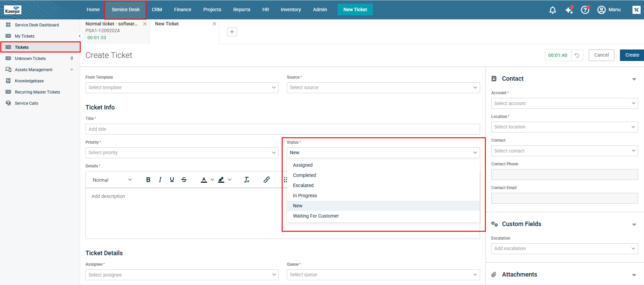Click the AI sparkle assistant icon
This screenshot has height=285, width=644.
[x=569, y=10]
